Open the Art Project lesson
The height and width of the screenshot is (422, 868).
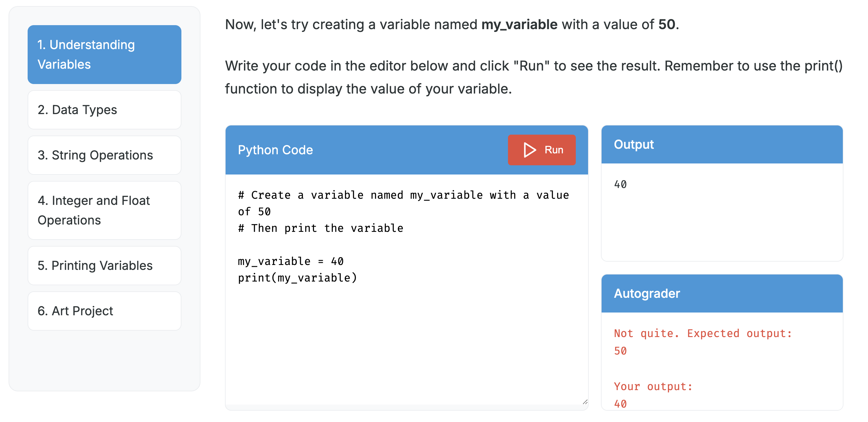click(x=104, y=311)
